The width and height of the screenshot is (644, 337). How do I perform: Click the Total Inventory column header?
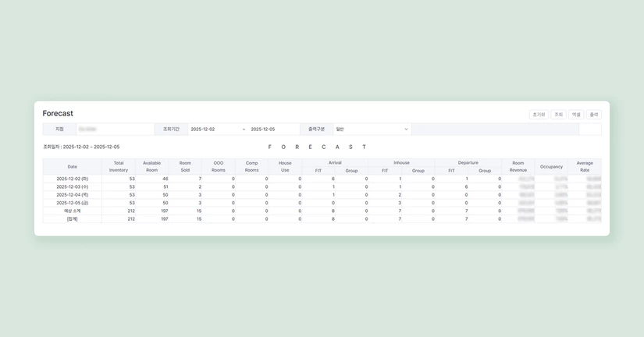click(119, 167)
